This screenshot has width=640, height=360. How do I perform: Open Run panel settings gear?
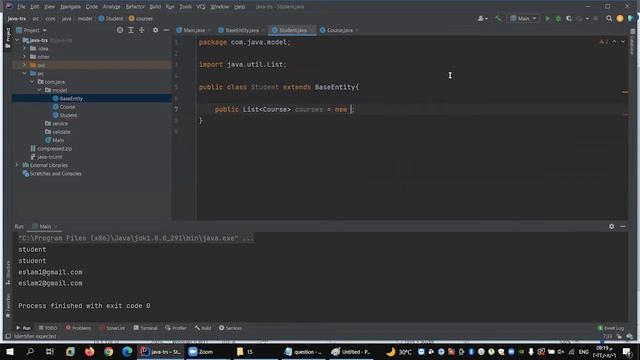tap(611, 226)
